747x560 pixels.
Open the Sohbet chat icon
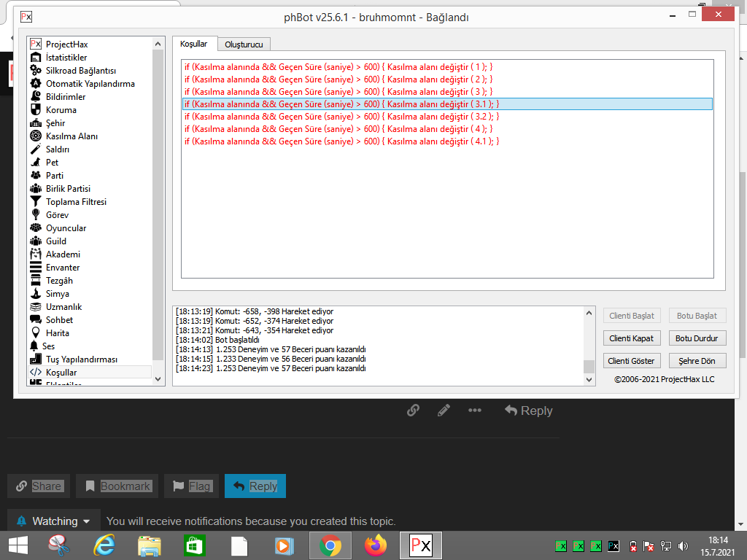(x=36, y=320)
